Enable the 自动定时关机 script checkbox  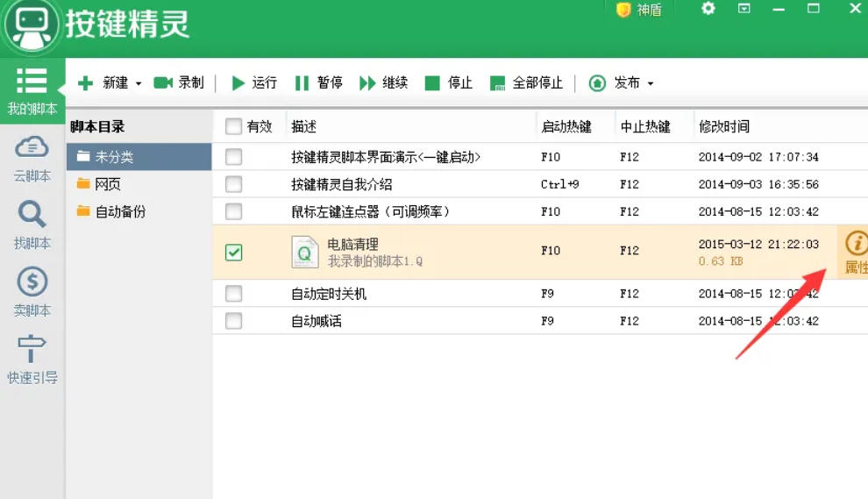tap(233, 294)
